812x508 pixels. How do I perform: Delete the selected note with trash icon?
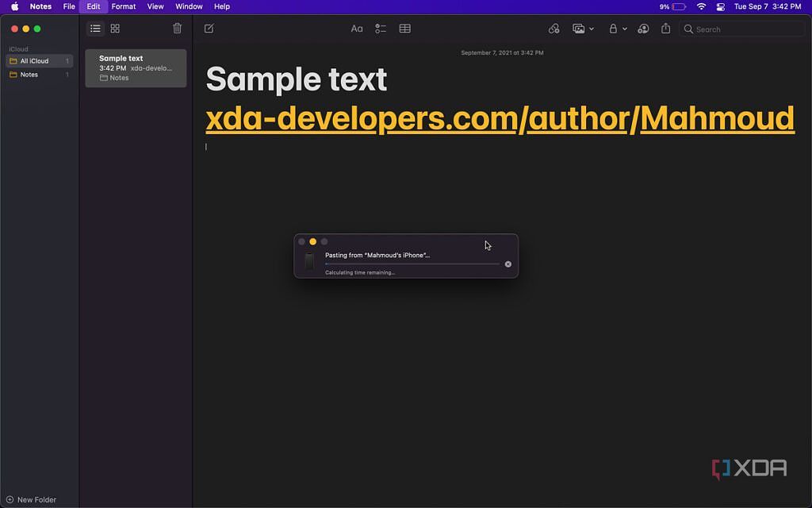[177, 29]
